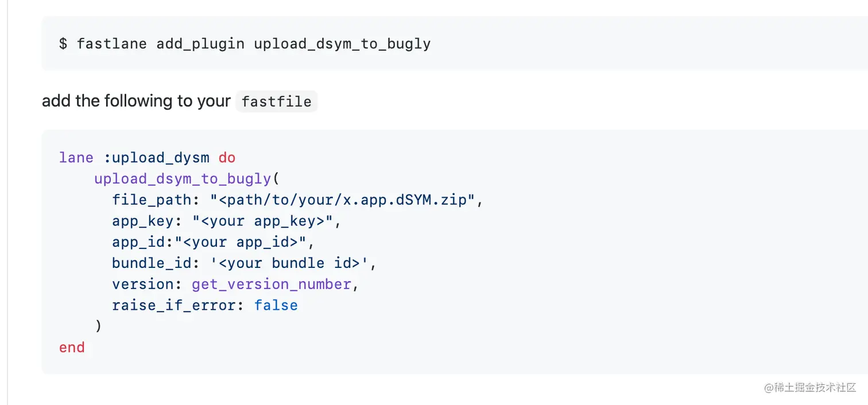Image resolution: width=868 pixels, height=405 pixels.
Task: Click the 'bundle_id:' parameter key
Action: 160,263
